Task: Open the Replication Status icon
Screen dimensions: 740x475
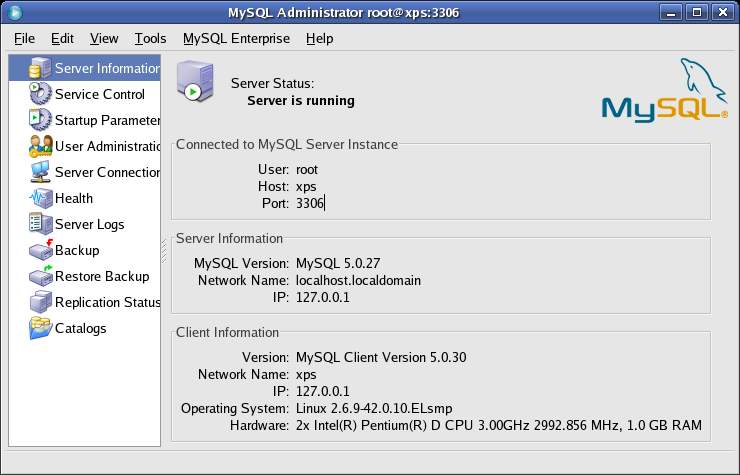Action: [40, 302]
